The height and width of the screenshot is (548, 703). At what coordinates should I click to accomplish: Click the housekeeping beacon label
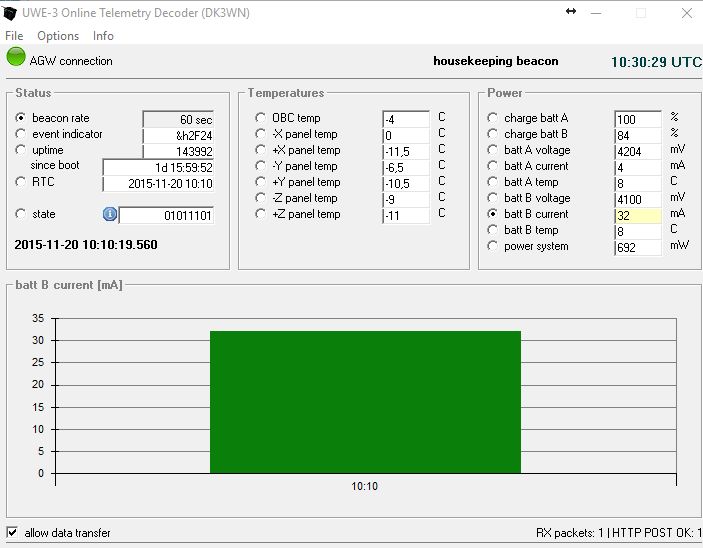tap(495, 61)
